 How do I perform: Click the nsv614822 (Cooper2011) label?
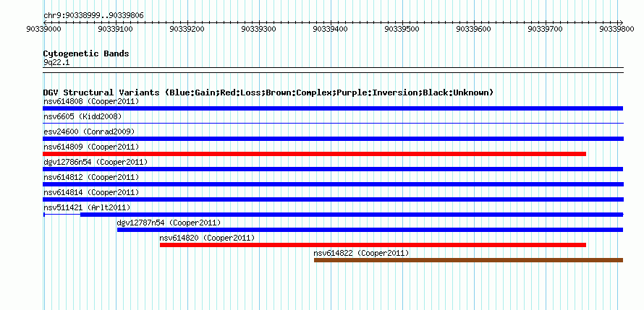(361, 253)
